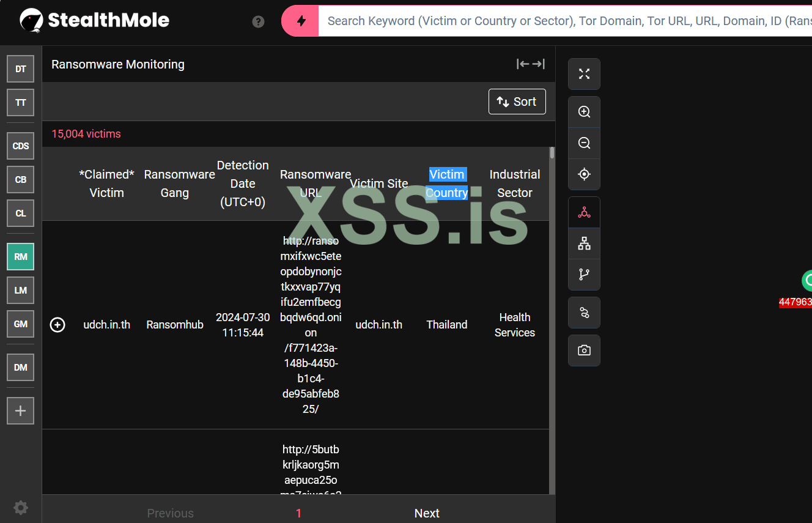Click the 2024-07-30 11:15:44 date cell

(x=243, y=325)
